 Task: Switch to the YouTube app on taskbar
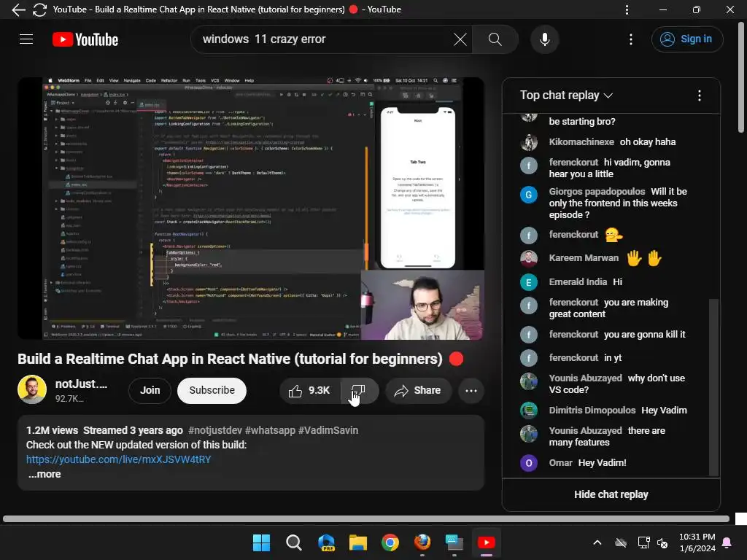coord(487,542)
